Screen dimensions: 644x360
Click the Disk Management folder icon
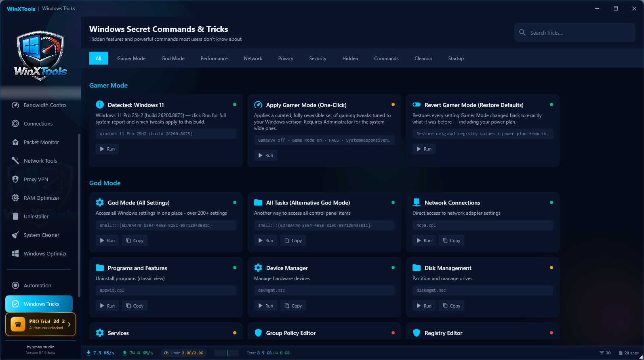tap(417, 268)
